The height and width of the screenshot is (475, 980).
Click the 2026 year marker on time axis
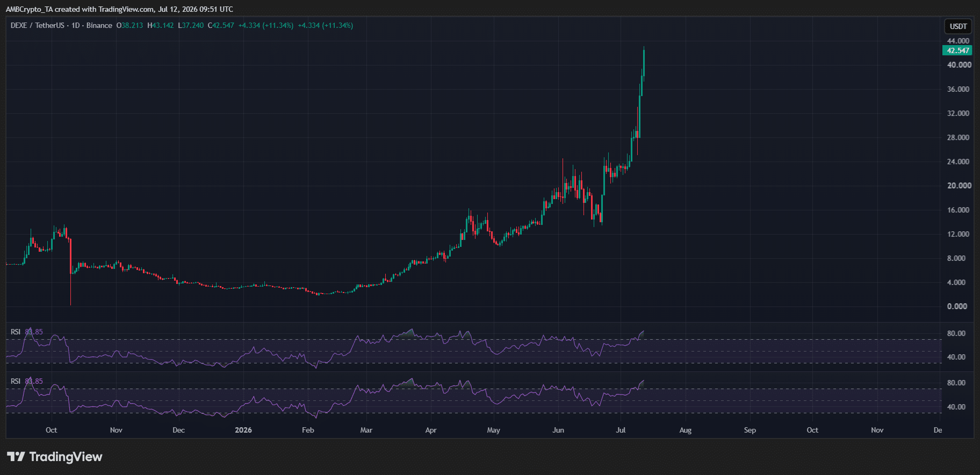pyautogui.click(x=243, y=430)
